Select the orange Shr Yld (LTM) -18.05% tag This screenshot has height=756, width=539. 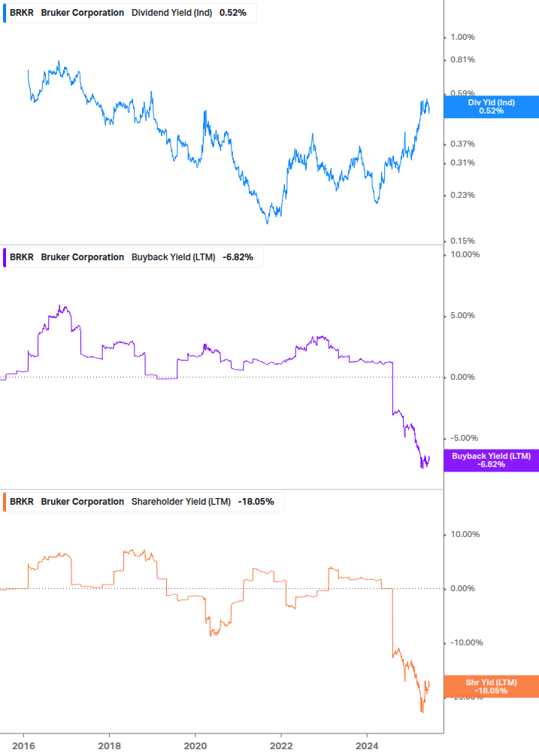(492, 687)
